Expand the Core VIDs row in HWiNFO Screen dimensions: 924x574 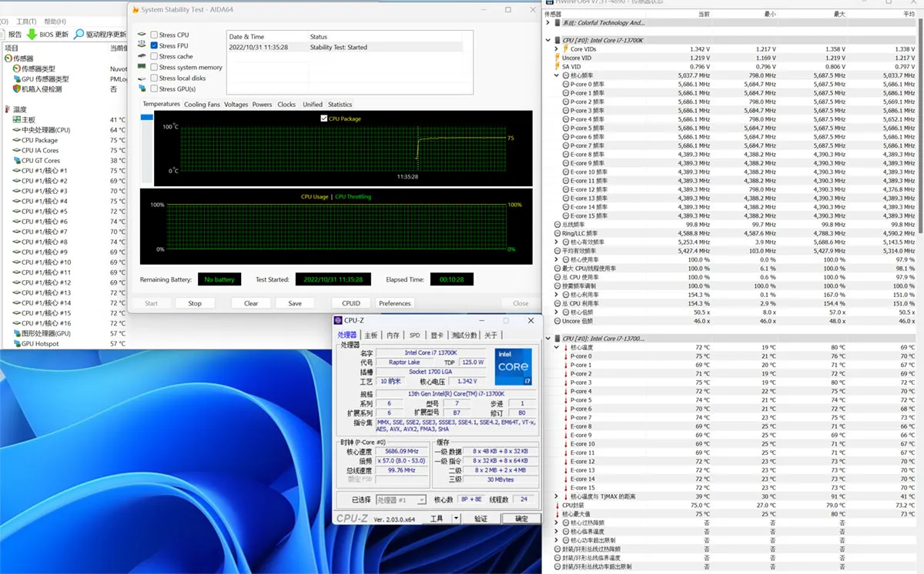coord(556,49)
